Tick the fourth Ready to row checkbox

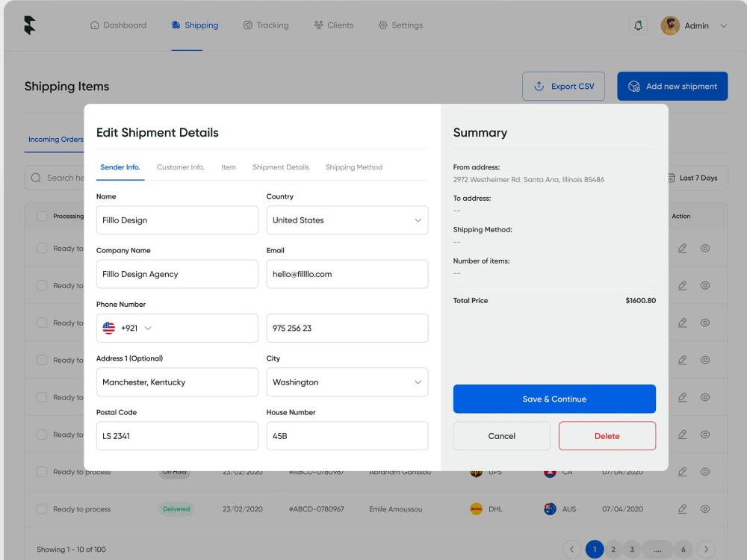point(42,360)
